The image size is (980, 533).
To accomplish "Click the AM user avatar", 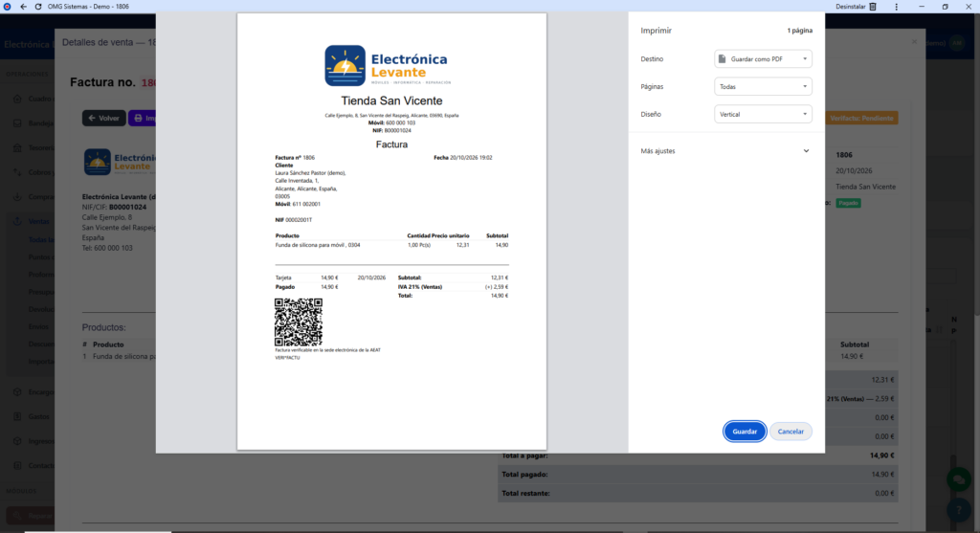I will tap(956, 43).
